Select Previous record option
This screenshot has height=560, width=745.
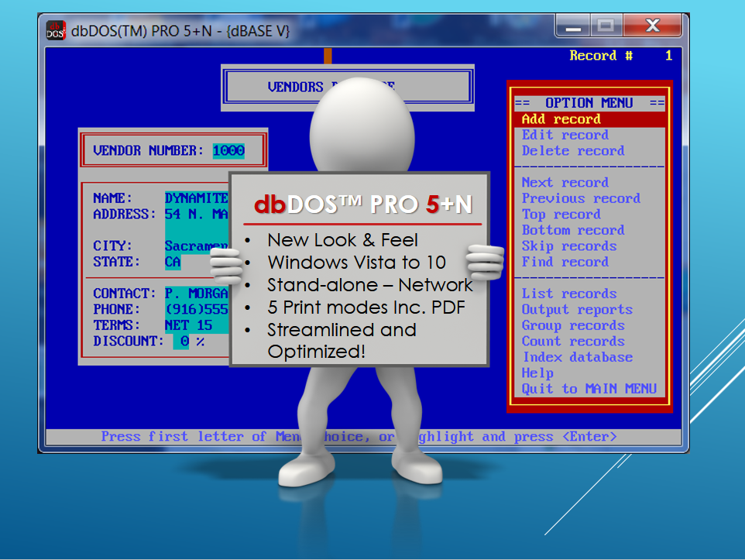click(581, 198)
